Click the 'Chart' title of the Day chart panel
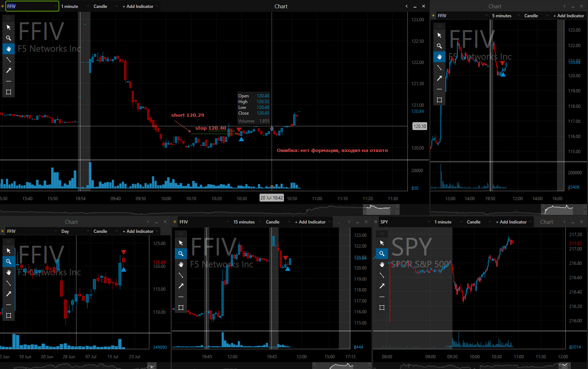 (x=71, y=222)
